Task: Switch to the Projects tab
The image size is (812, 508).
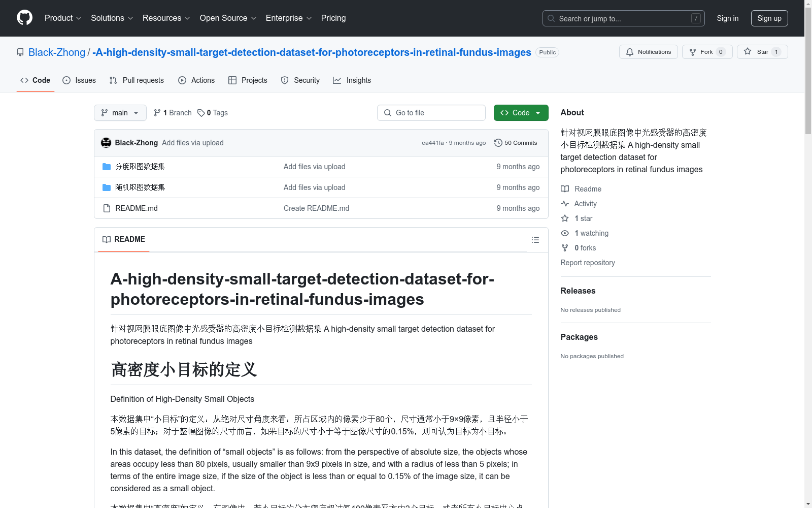Action: point(248,80)
